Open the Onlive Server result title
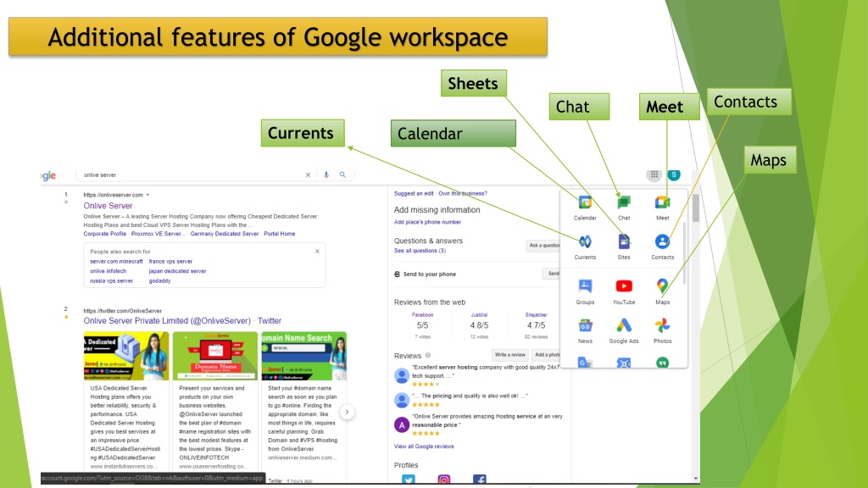 pyautogui.click(x=108, y=206)
